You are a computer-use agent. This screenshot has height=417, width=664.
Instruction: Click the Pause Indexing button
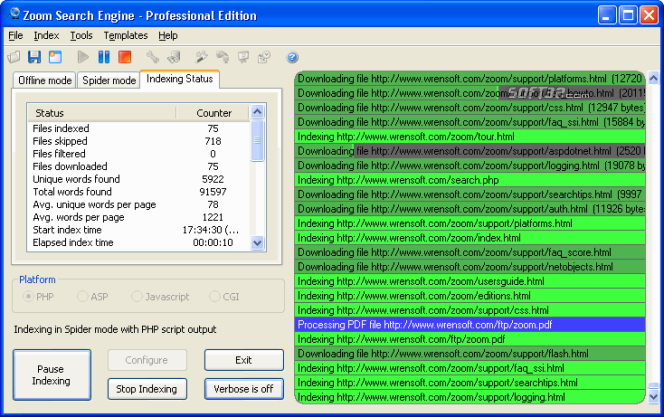[52, 375]
